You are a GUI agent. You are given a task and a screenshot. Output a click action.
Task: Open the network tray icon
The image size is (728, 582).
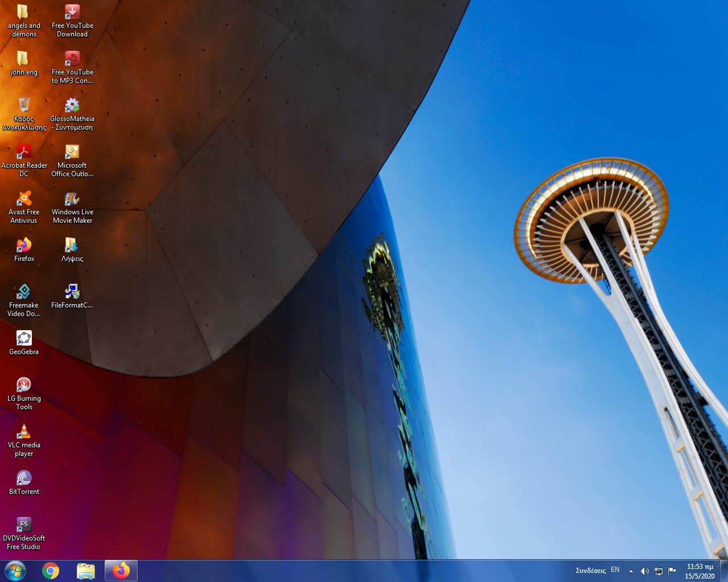click(x=659, y=571)
